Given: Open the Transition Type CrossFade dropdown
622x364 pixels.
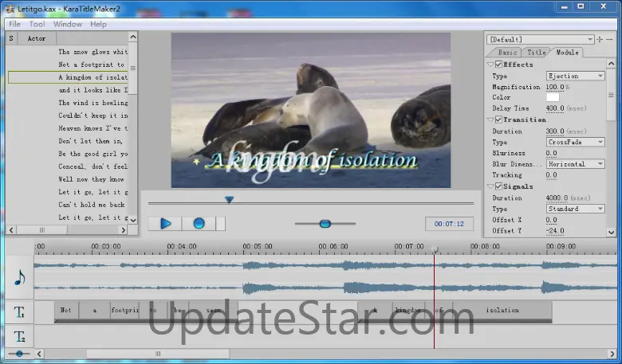Looking at the screenshot, I should click(x=575, y=142).
